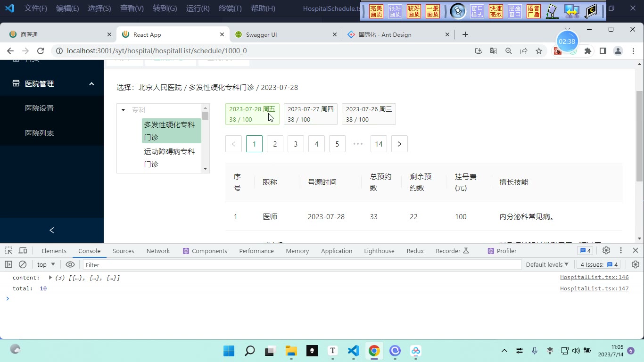Open taskbar search magnifier

click(249, 351)
